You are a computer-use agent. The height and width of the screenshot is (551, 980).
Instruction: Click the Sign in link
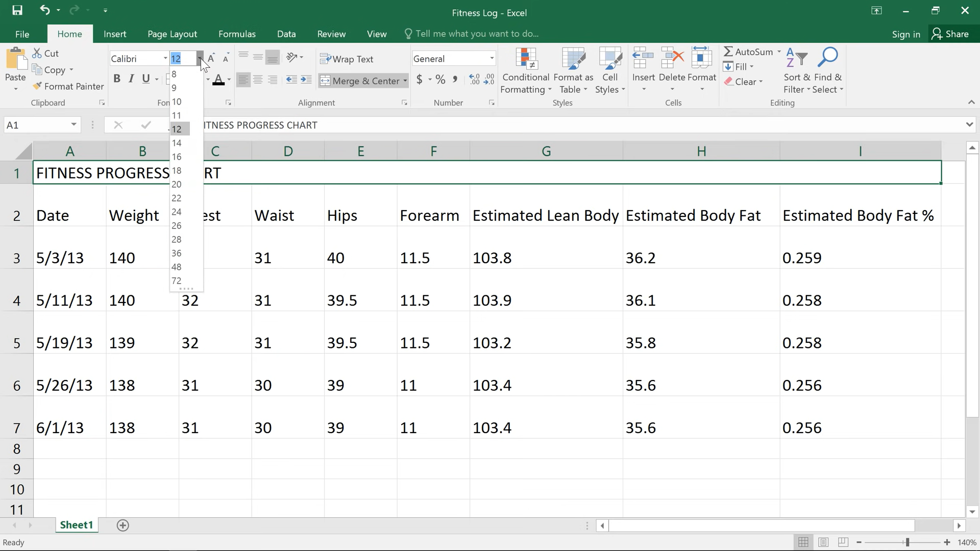coord(905,34)
